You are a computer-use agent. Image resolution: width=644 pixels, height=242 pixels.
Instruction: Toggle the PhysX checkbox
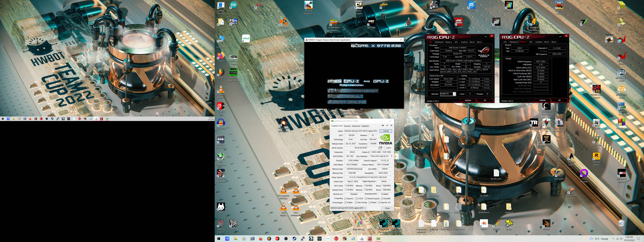tap(370, 202)
